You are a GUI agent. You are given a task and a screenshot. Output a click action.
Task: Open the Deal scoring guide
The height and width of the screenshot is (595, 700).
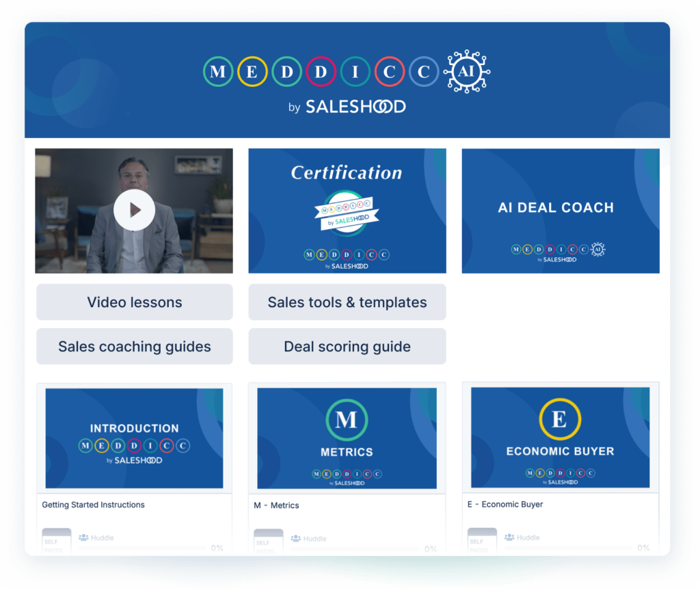click(x=347, y=346)
